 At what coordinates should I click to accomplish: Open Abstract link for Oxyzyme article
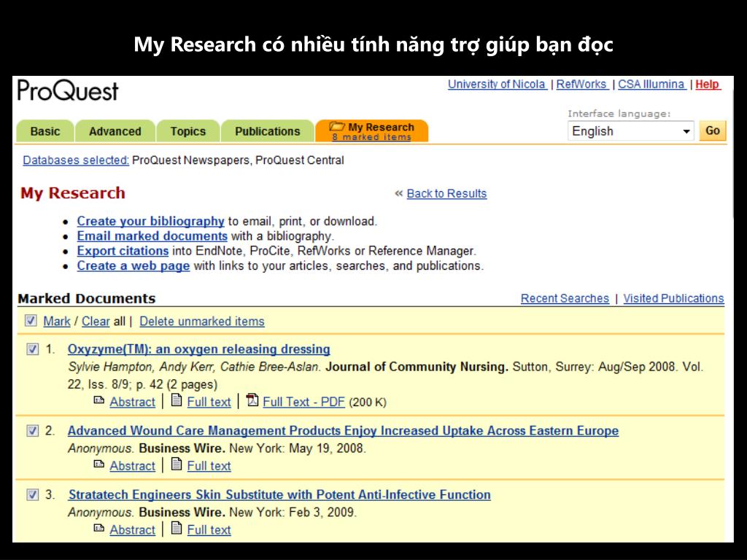click(133, 402)
